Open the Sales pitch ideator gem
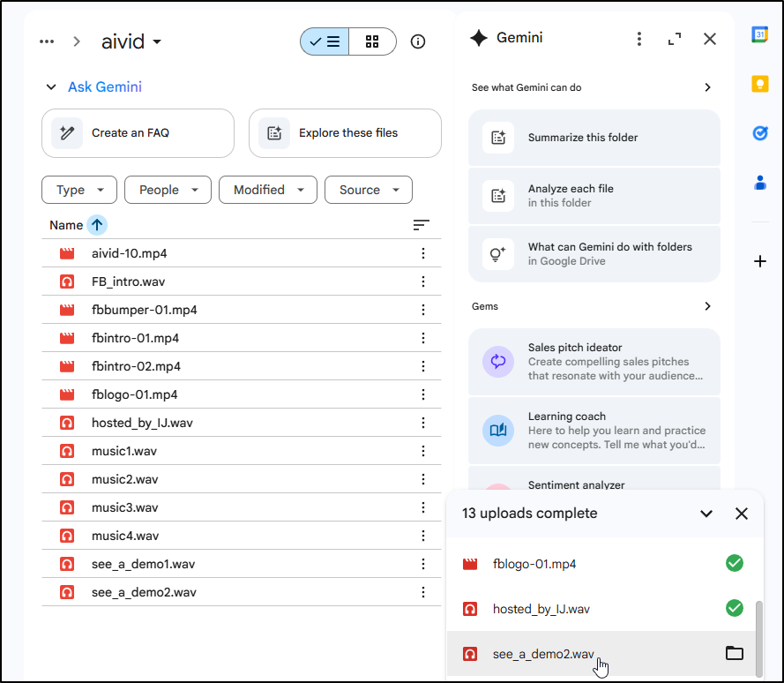The height and width of the screenshot is (683, 784). click(594, 362)
